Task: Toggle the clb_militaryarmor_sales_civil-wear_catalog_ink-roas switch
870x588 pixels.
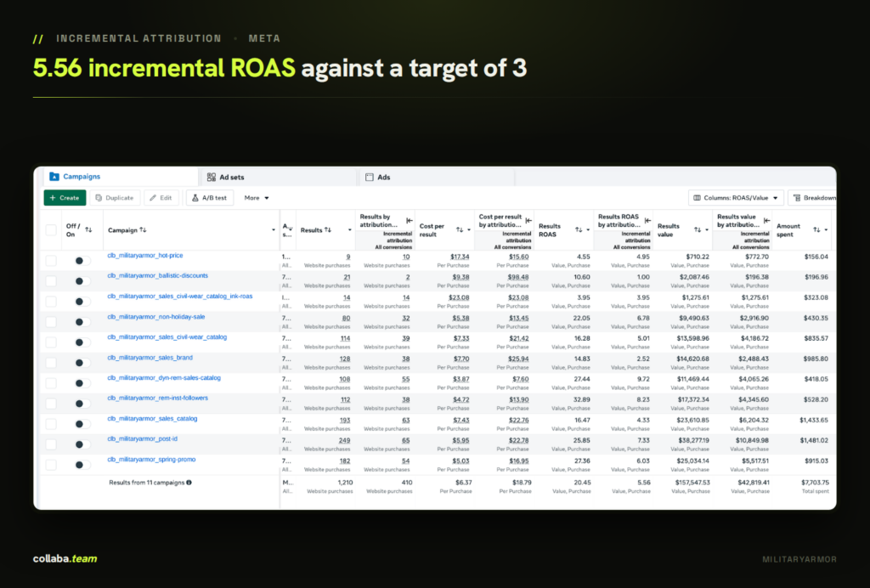Action: point(82,301)
